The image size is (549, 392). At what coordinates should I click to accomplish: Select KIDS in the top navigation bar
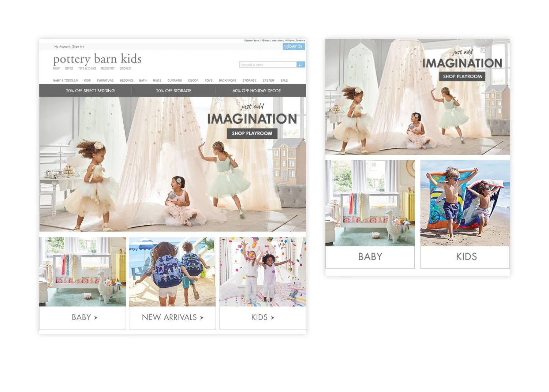click(x=87, y=81)
